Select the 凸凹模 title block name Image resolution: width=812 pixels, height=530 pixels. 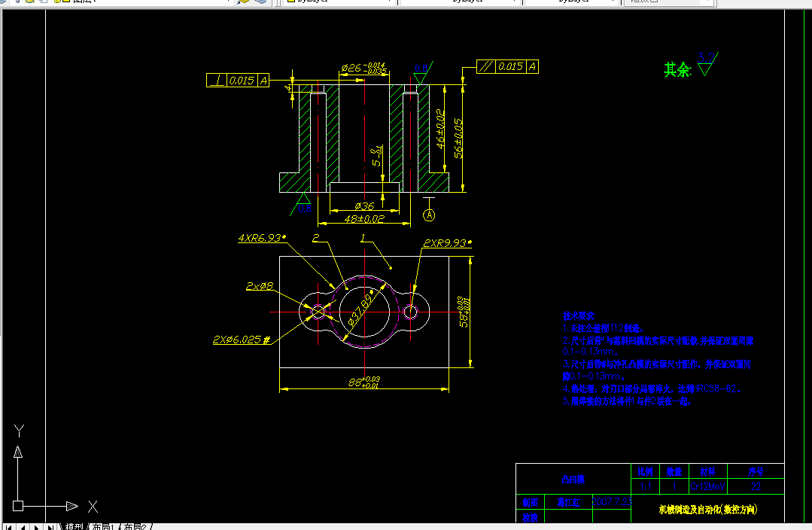(x=573, y=480)
